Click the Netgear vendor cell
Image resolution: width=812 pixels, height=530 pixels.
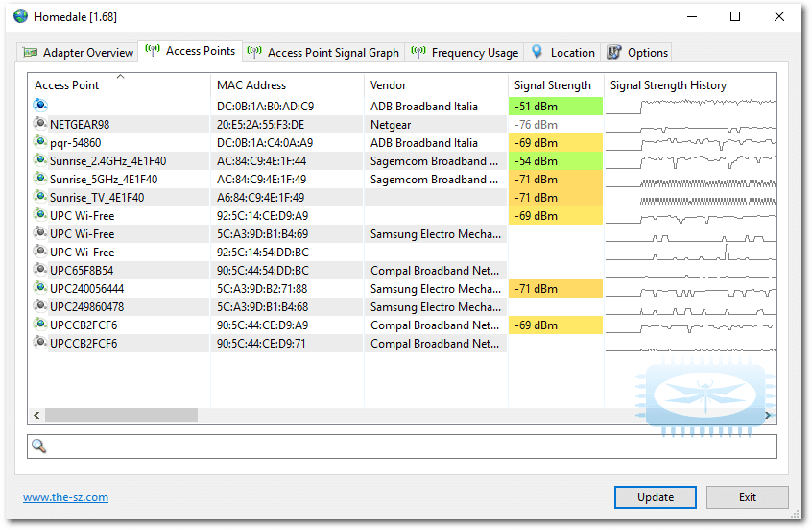click(391, 125)
